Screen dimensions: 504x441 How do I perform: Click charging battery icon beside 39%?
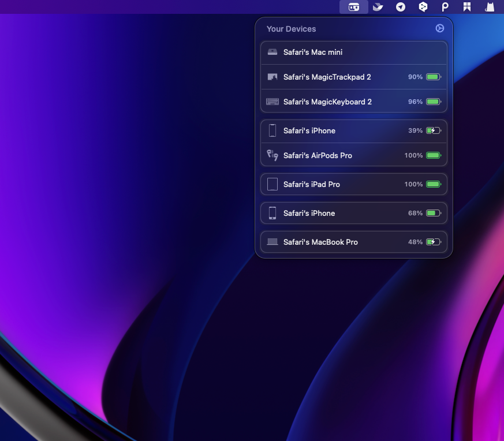pyautogui.click(x=434, y=130)
